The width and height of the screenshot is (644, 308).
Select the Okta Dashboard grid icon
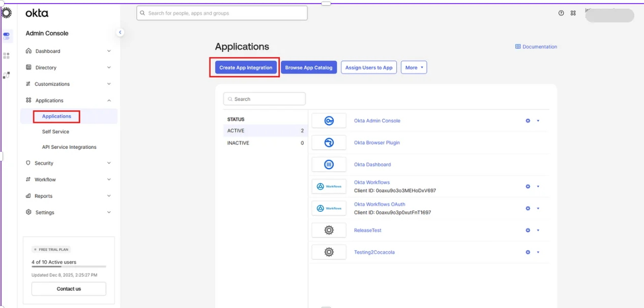click(x=329, y=164)
